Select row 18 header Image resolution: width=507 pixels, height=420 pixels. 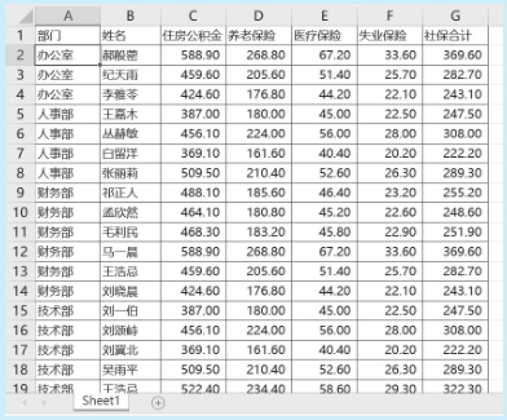20,370
